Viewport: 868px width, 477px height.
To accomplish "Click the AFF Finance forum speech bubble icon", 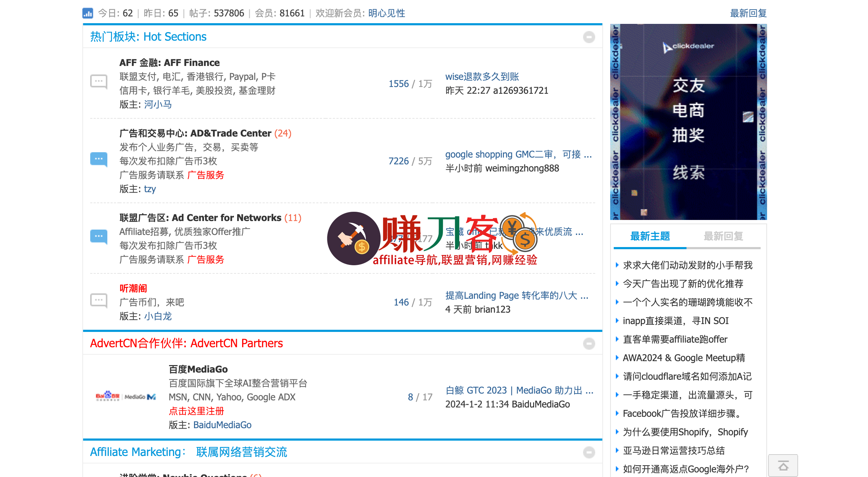I will point(99,82).
